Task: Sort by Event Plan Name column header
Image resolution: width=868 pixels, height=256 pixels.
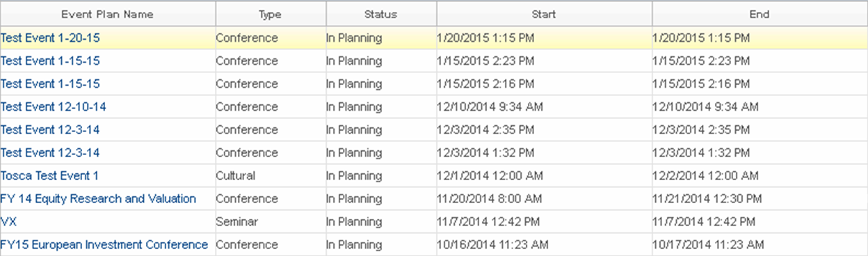Action: [108, 14]
